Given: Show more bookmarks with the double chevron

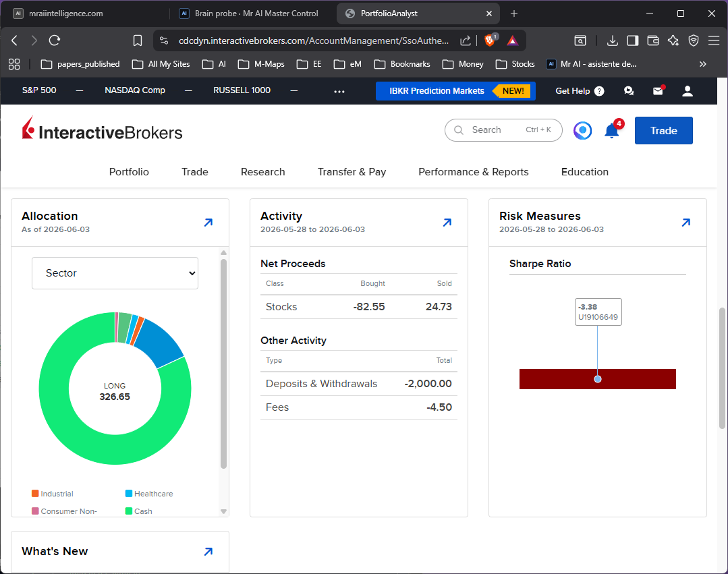Looking at the screenshot, I should [x=703, y=64].
